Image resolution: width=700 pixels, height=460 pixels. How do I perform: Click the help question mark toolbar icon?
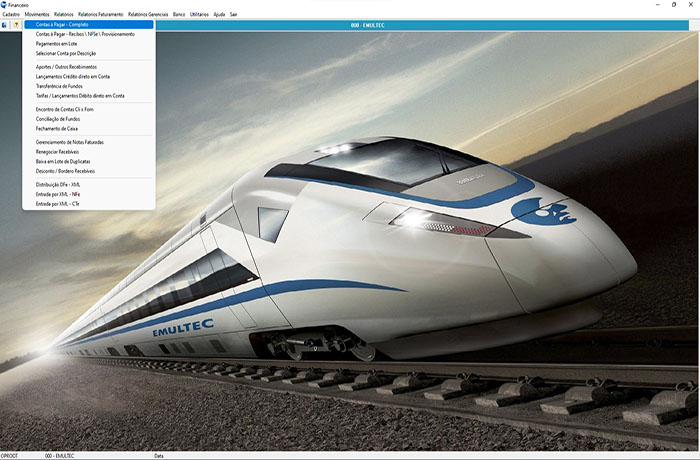[17, 24]
